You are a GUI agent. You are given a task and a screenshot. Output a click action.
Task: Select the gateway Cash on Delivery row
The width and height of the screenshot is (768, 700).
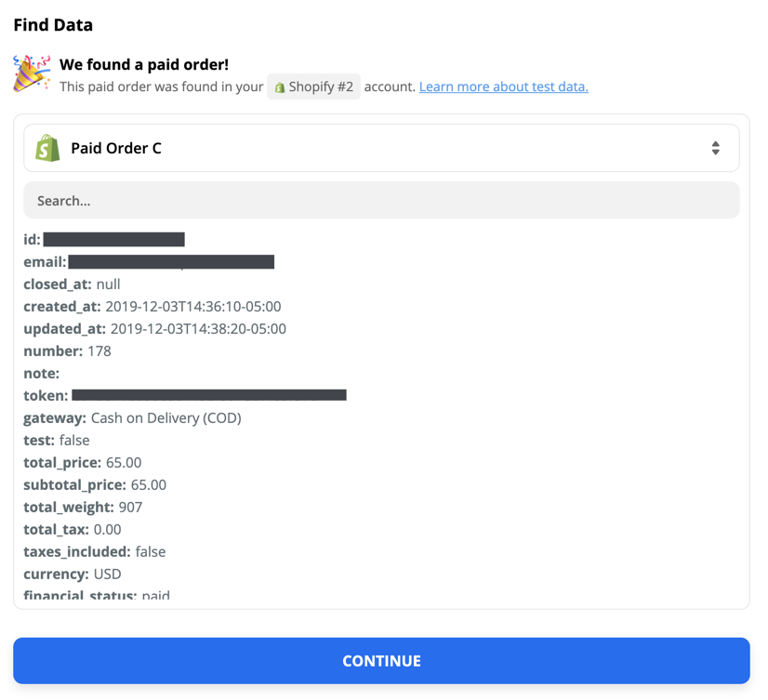(132, 417)
